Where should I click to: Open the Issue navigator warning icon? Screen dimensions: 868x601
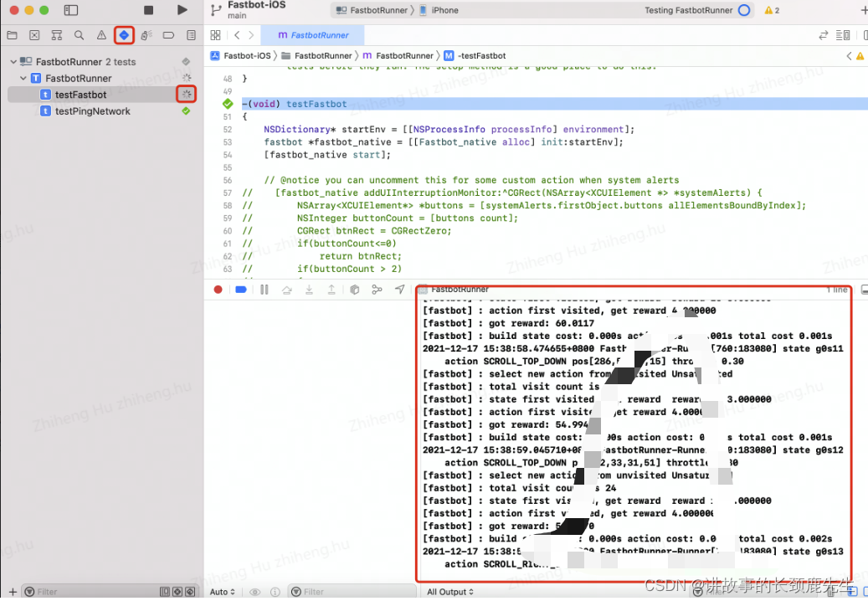coord(101,35)
